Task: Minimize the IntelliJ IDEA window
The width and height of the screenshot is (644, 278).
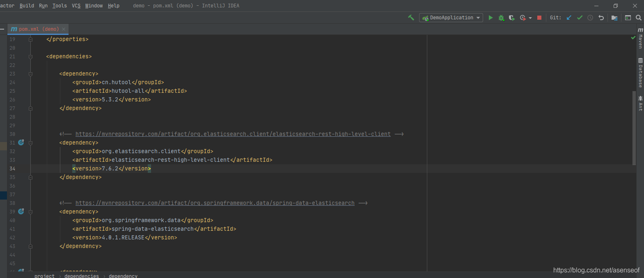Action: coord(596,6)
